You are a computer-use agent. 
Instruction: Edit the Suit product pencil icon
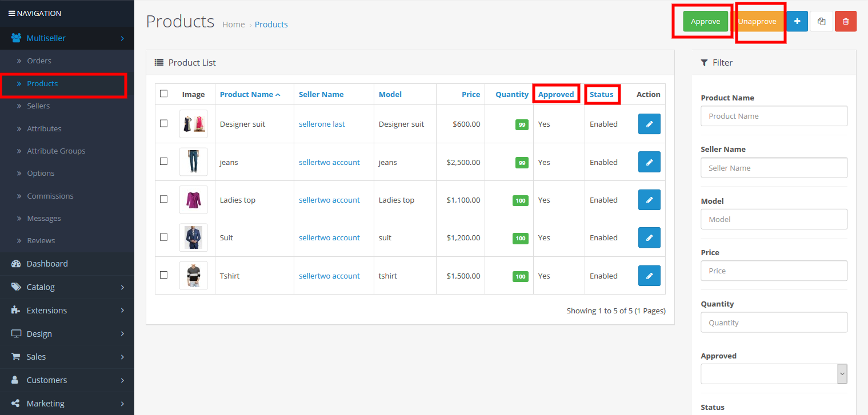tap(649, 237)
